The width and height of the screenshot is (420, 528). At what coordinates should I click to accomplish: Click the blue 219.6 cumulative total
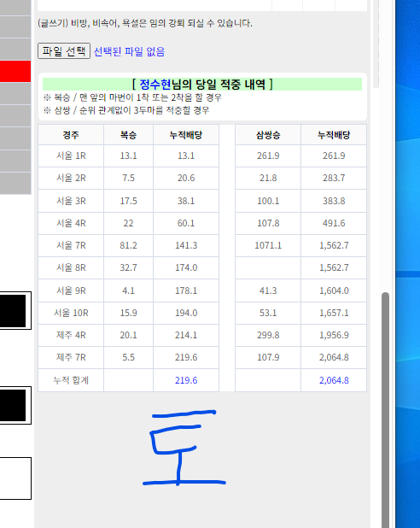[186, 380]
